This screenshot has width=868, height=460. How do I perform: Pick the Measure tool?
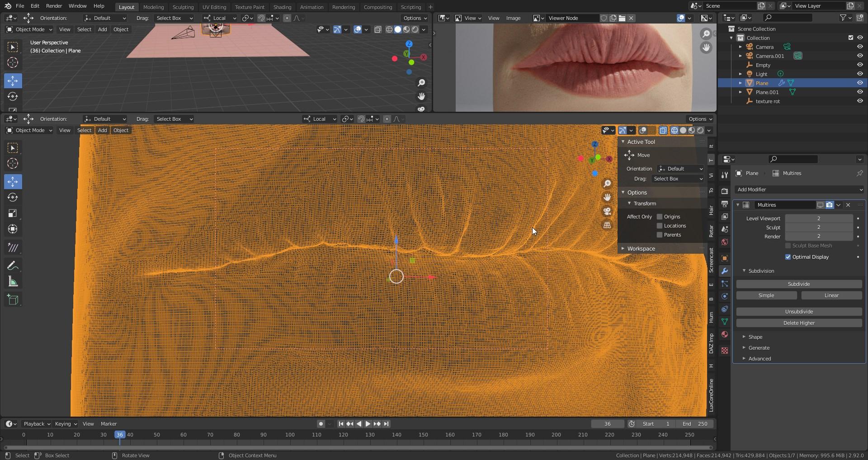point(13,282)
